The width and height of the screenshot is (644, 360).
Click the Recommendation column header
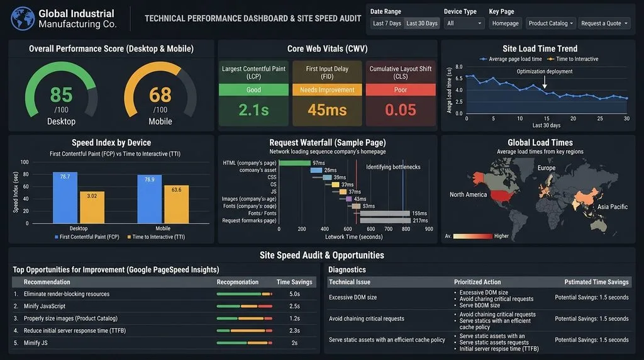tap(47, 282)
